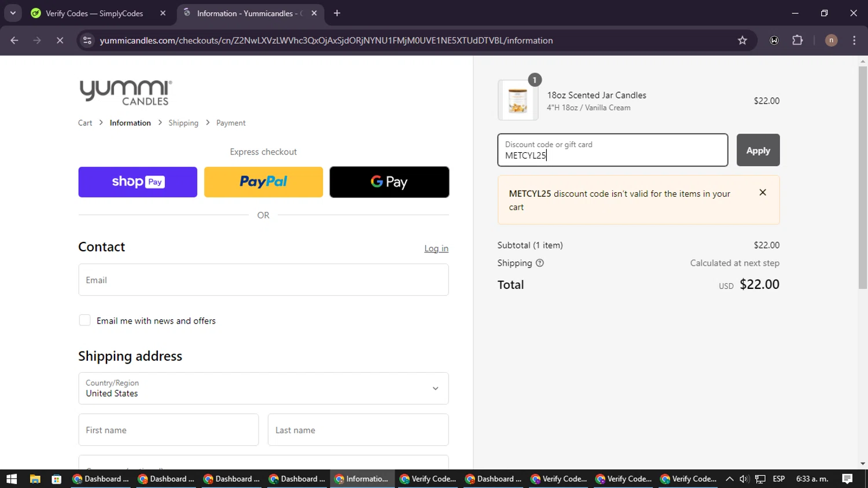Go to Cart breadcrumb link
This screenshot has height=488, width=868.
tap(85, 123)
